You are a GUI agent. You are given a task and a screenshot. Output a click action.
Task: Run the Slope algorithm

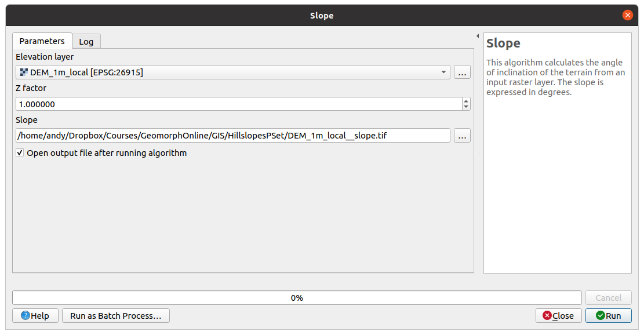click(608, 316)
